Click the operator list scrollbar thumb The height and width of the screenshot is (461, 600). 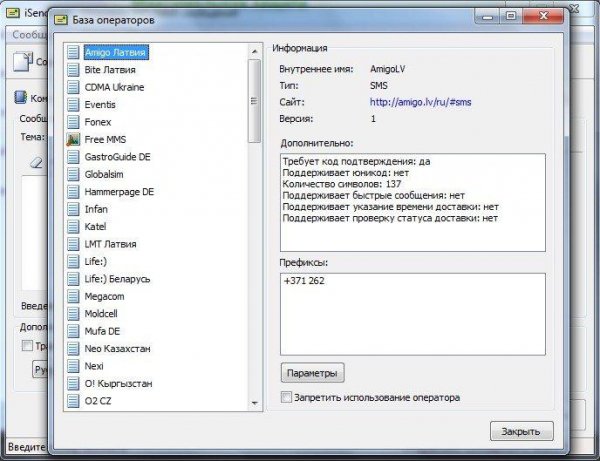coord(254,101)
